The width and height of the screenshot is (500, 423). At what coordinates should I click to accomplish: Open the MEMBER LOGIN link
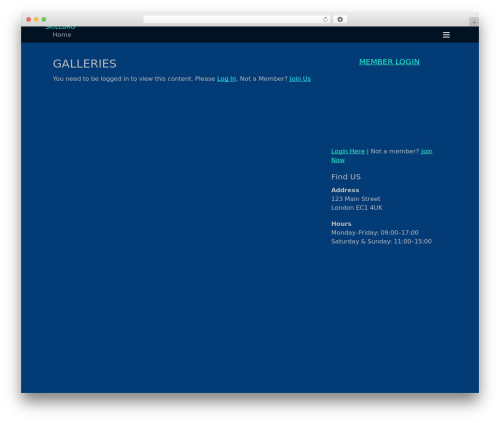[x=389, y=62]
